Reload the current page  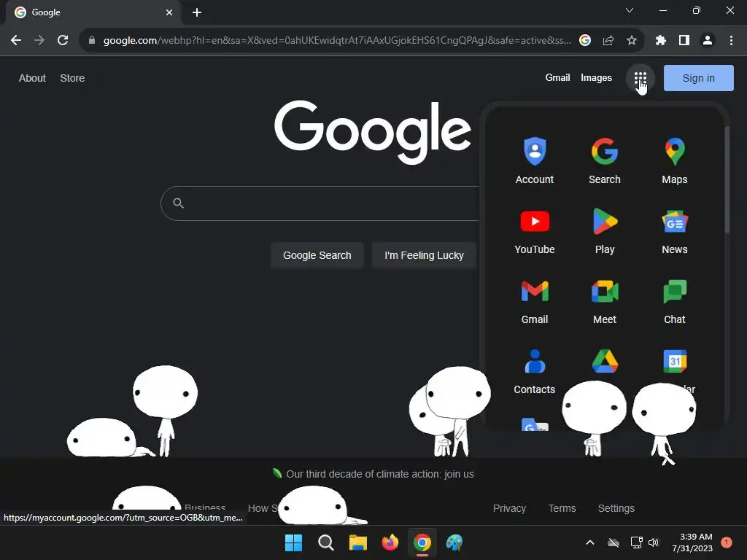tap(63, 40)
